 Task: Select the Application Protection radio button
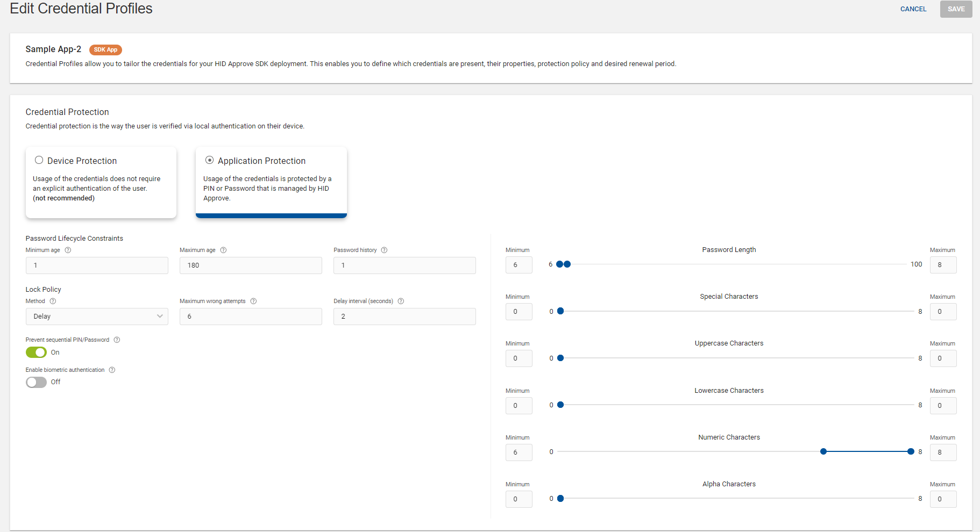coord(210,160)
